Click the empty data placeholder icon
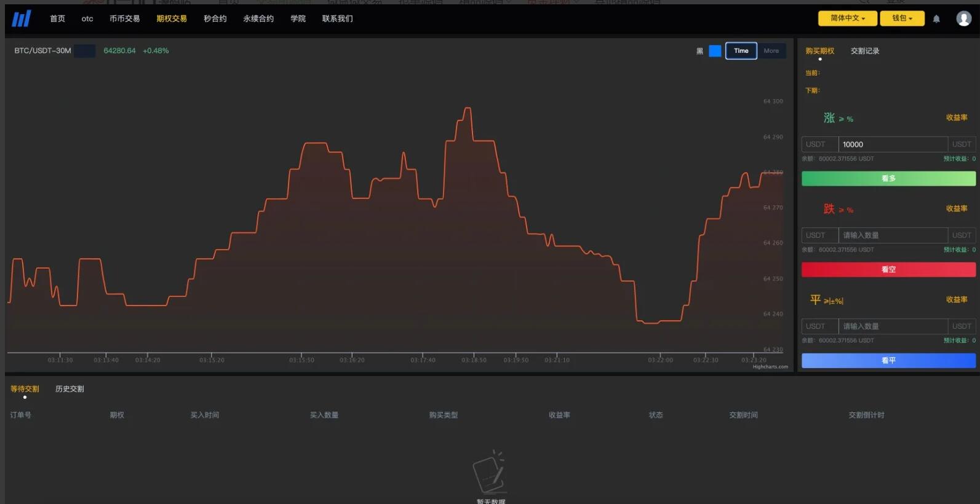This screenshot has width=980, height=504. (490, 472)
